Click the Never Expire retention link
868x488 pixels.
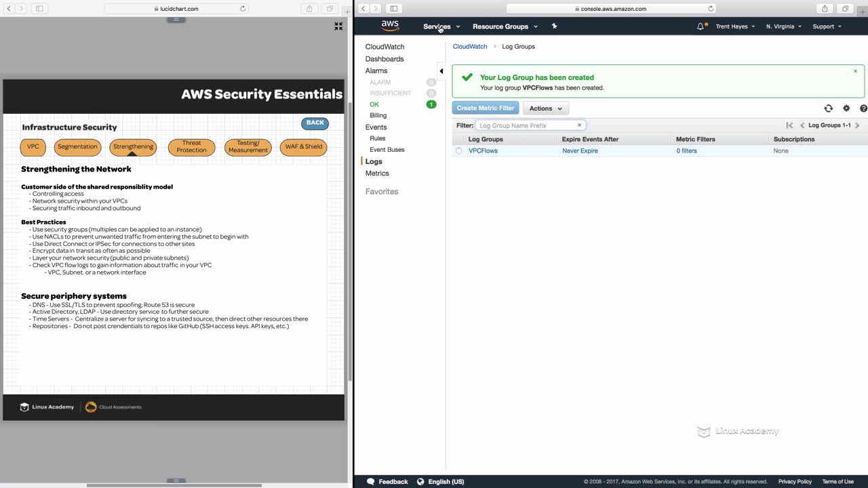point(580,151)
